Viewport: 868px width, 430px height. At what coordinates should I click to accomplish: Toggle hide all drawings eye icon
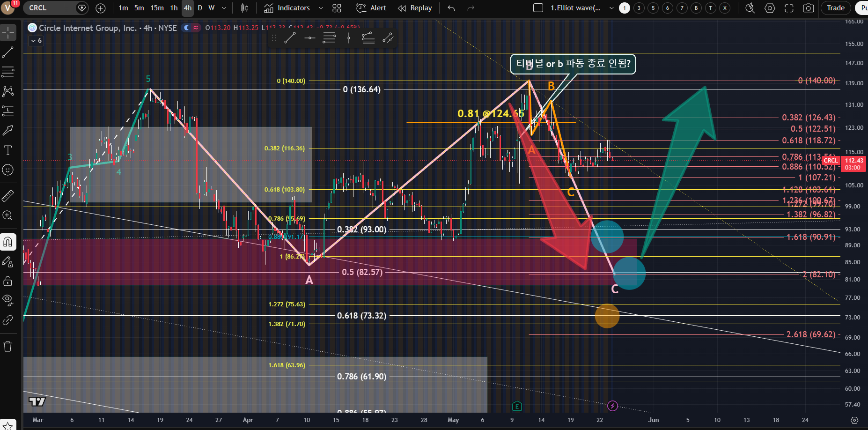click(8, 300)
